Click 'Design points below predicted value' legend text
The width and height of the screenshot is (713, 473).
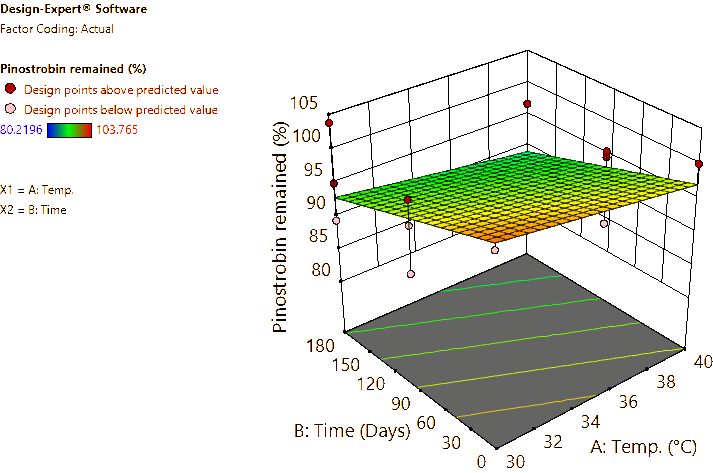click(121, 109)
